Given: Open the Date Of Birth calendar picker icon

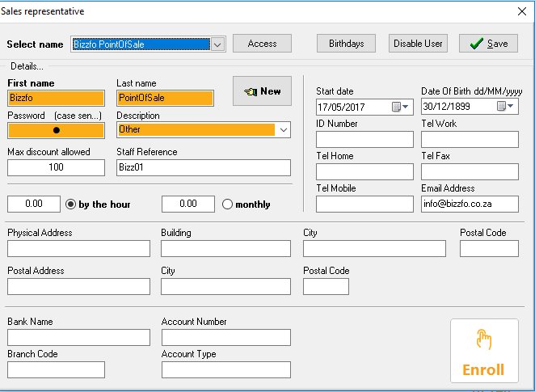Looking at the screenshot, I should [x=505, y=106].
